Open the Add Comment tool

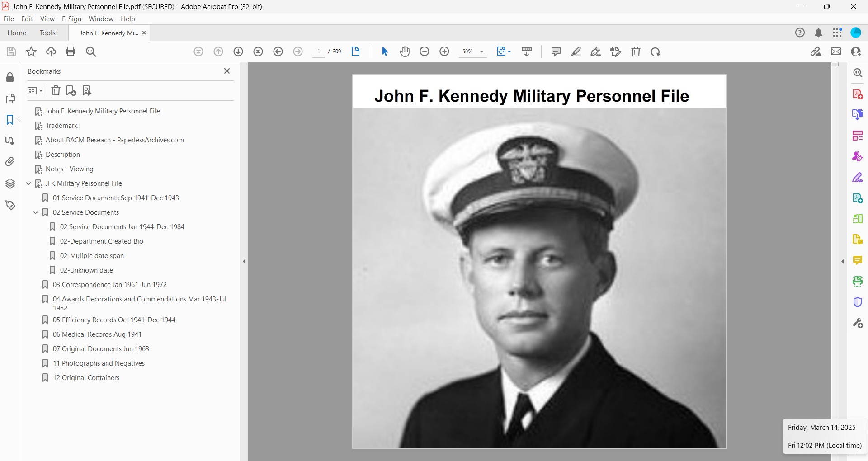point(556,52)
